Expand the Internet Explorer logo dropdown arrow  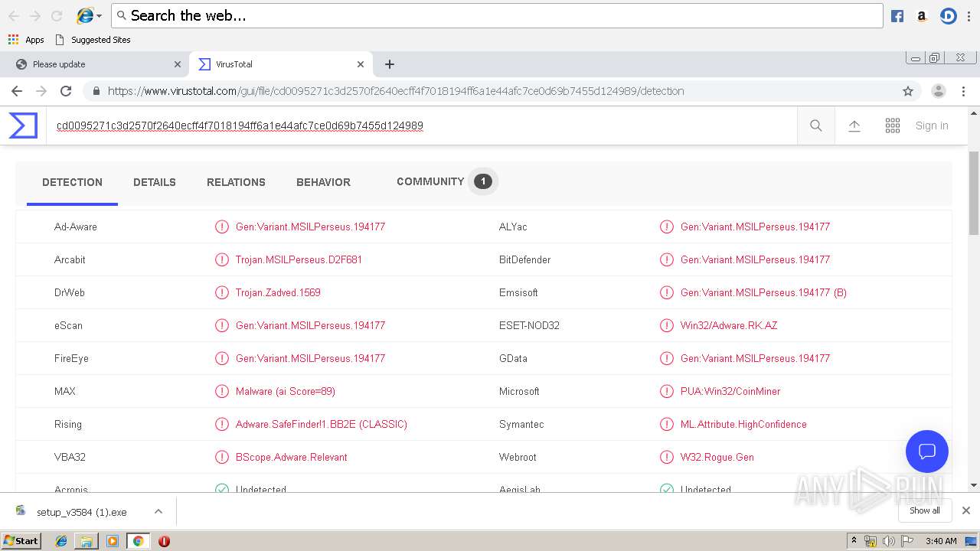(x=99, y=16)
